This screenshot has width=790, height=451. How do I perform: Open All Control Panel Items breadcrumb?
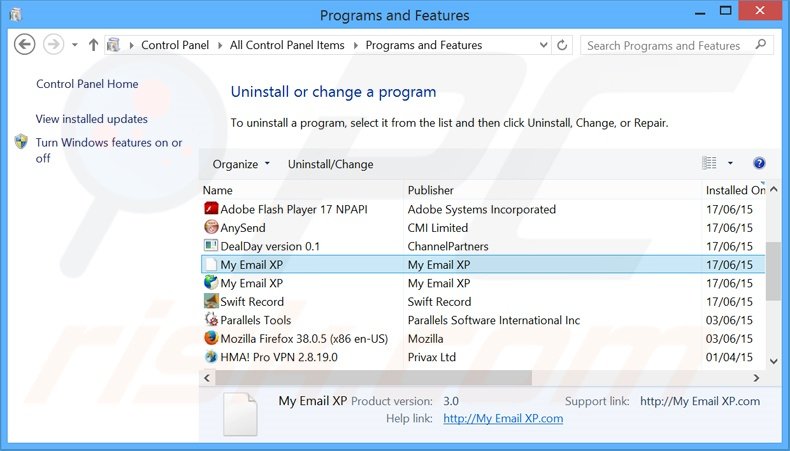click(287, 45)
